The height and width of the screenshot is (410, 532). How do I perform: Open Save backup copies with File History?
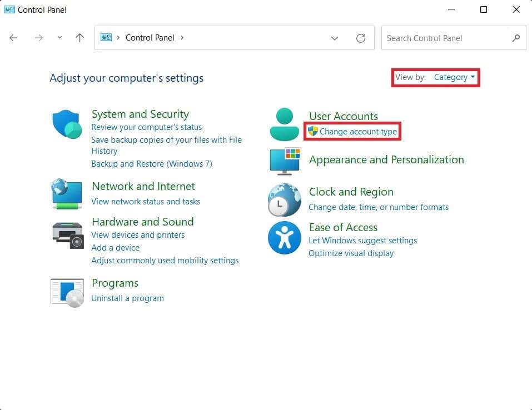tap(167, 145)
